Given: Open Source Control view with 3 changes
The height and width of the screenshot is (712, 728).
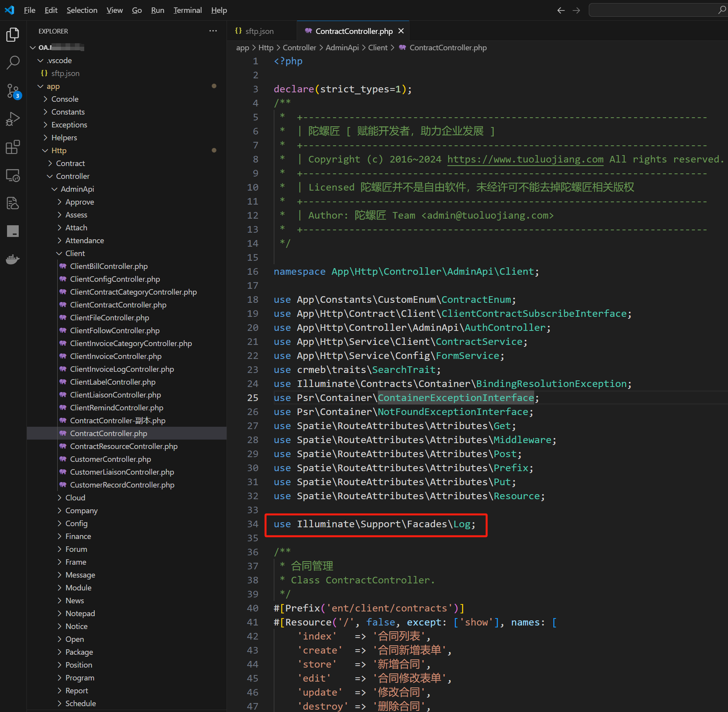Looking at the screenshot, I should click(13, 91).
